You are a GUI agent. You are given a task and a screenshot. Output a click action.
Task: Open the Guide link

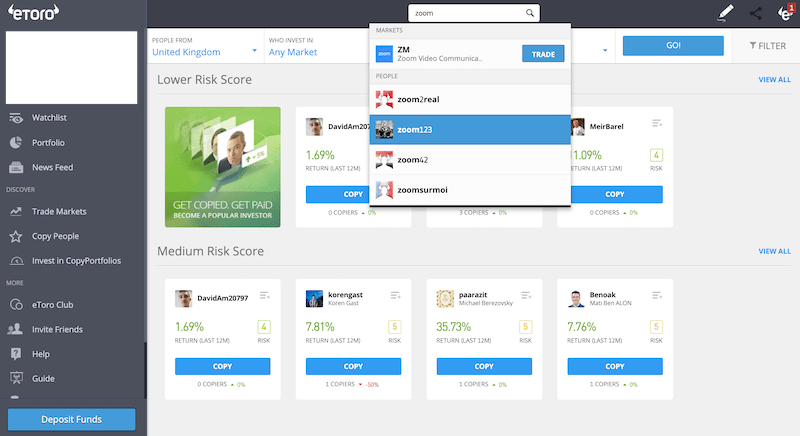pyautogui.click(x=43, y=379)
